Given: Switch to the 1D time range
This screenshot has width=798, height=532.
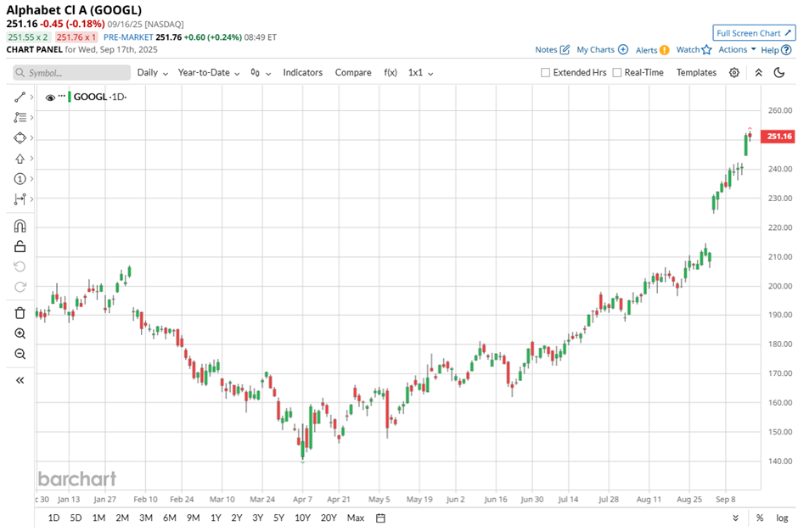Looking at the screenshot, I should (53, 518).
